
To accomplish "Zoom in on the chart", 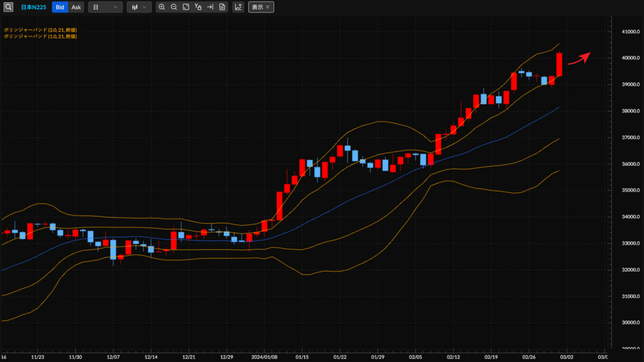I will click(x=161, y=7).
